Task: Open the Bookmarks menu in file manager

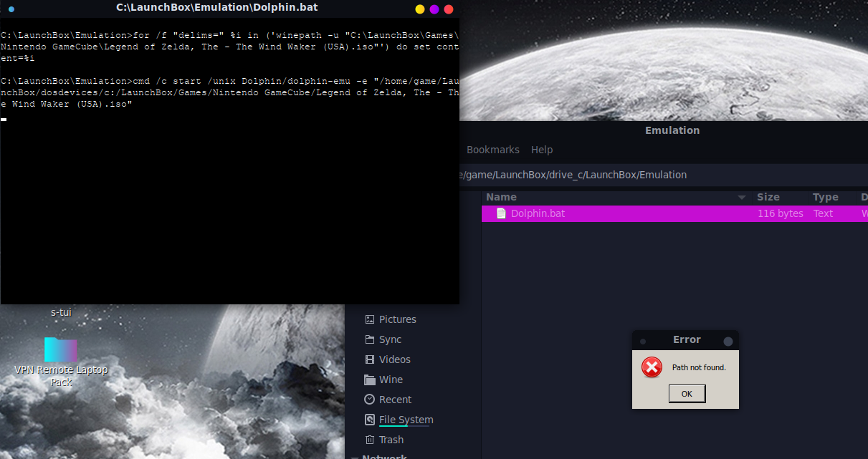Action: 493,150
